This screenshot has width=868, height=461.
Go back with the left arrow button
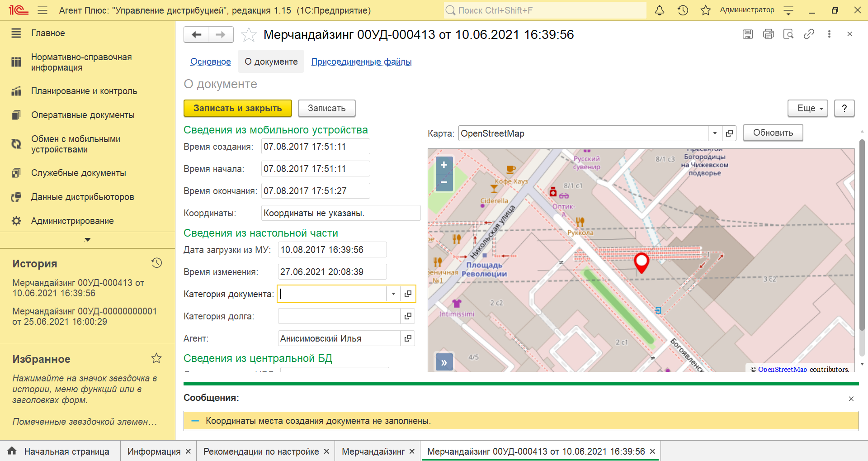196,34
